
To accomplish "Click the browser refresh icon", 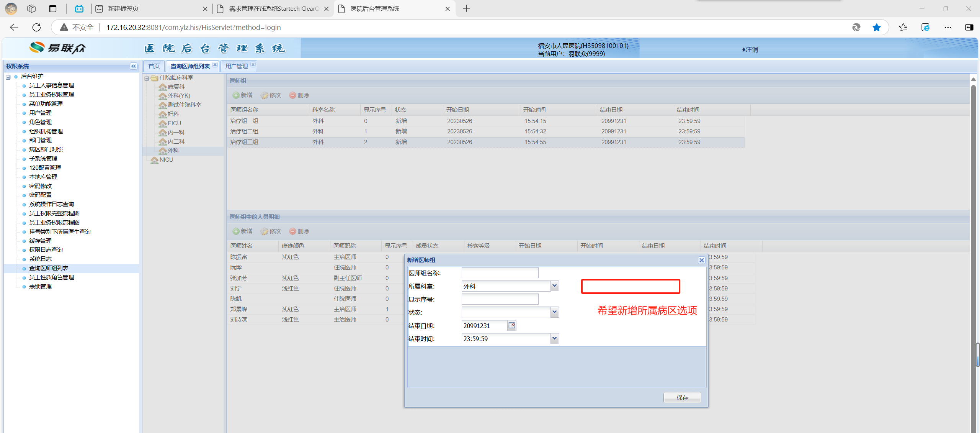I will 36,27.
